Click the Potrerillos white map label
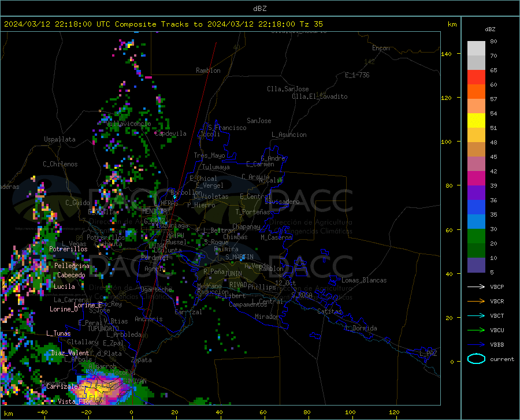 [x=68, y=249]
